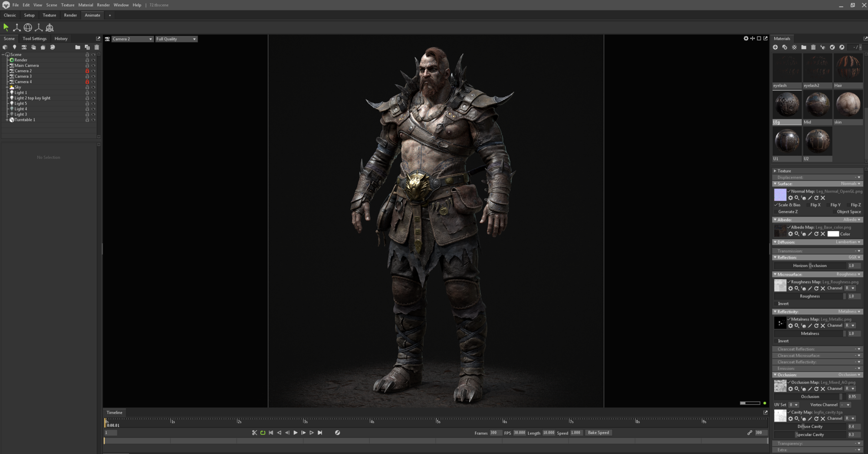
Task: Open the Camera 2 viewport dropdown
Action: coord(132,39)
